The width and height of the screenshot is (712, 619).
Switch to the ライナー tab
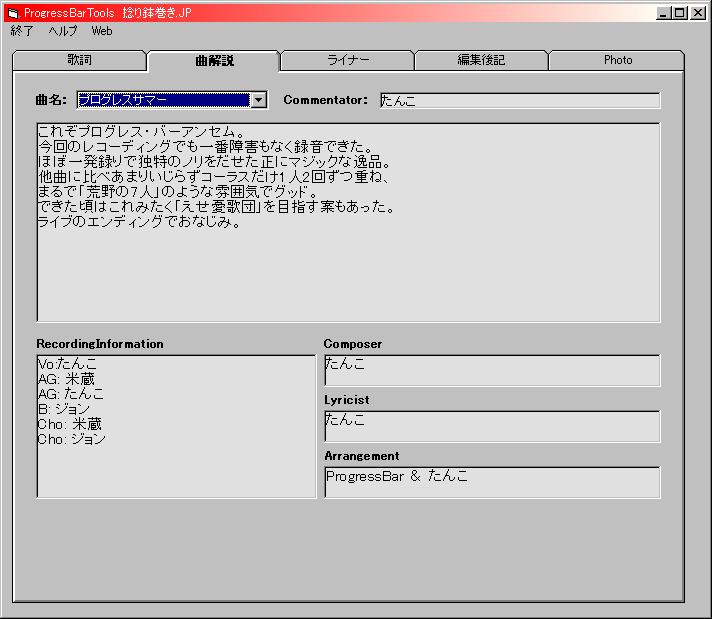348,60
